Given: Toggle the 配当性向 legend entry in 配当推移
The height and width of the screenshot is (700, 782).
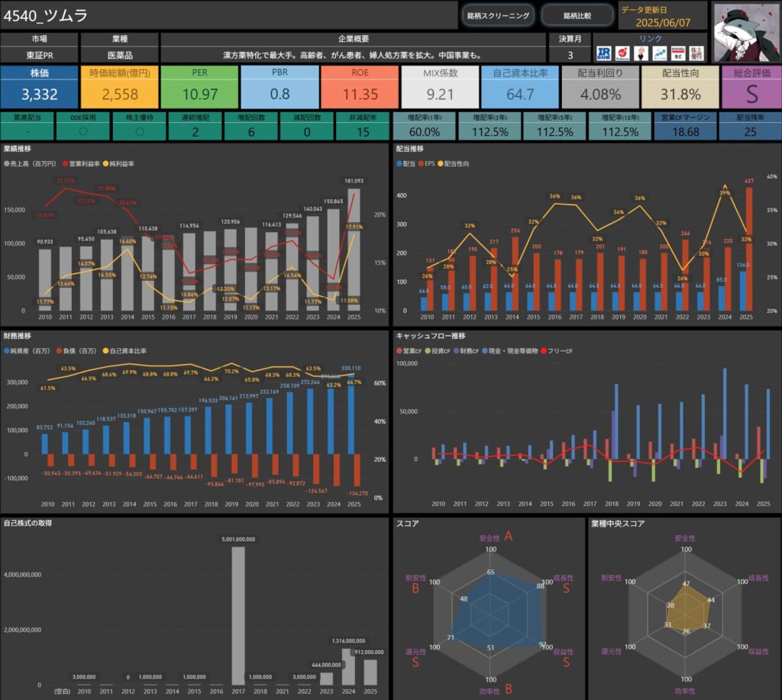Looking at the screenshot, I should click(x=454, y=163).
